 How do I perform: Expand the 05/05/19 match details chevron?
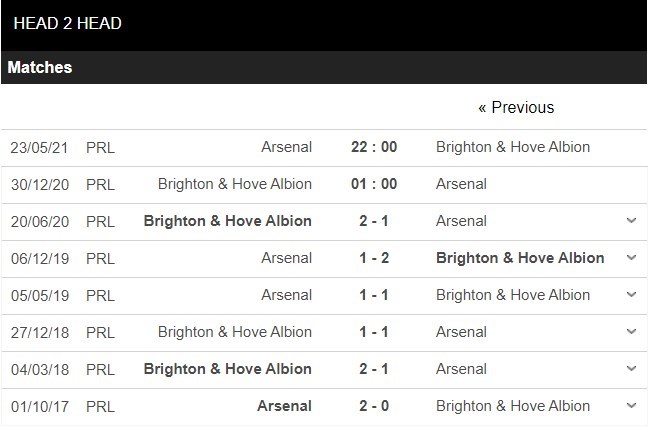(x=631, y=295)
